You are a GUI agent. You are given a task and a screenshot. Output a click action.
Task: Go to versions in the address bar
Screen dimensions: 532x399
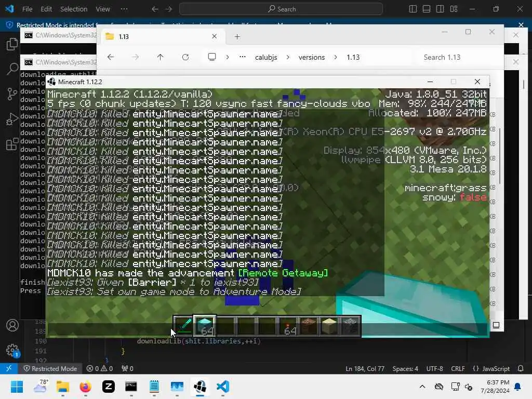[x=312, y=57]
